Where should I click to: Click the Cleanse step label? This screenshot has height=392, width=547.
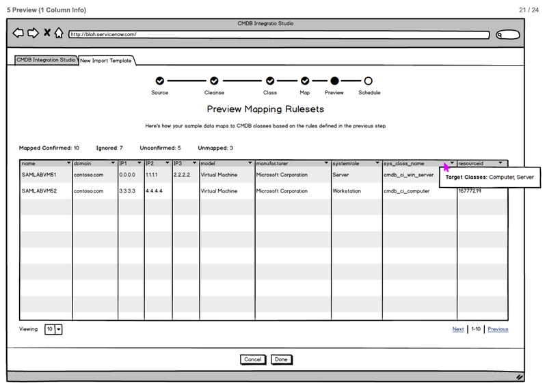214,93
